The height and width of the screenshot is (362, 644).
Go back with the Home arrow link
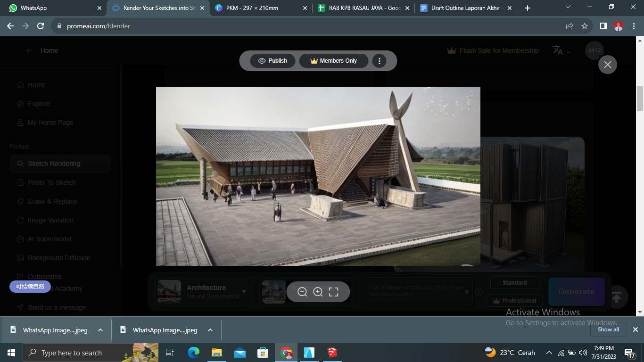click(42, 50)
